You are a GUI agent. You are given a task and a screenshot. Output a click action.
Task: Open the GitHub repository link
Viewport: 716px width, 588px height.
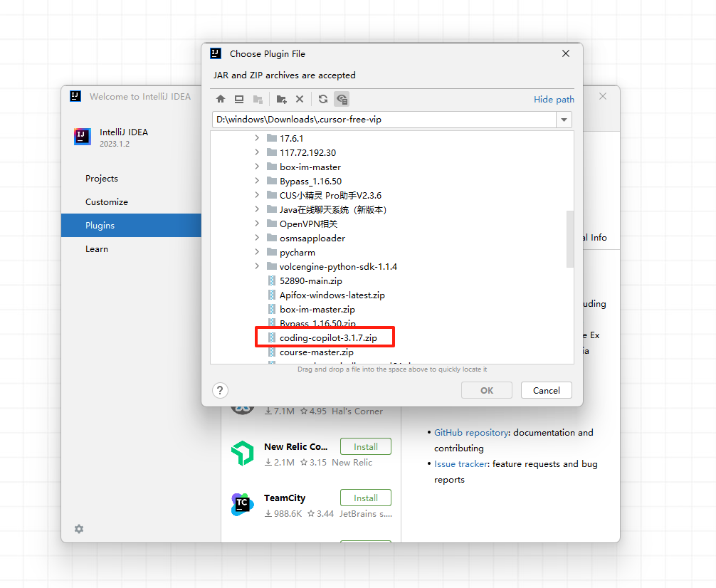pyautogui.click(x=471, y=432)
